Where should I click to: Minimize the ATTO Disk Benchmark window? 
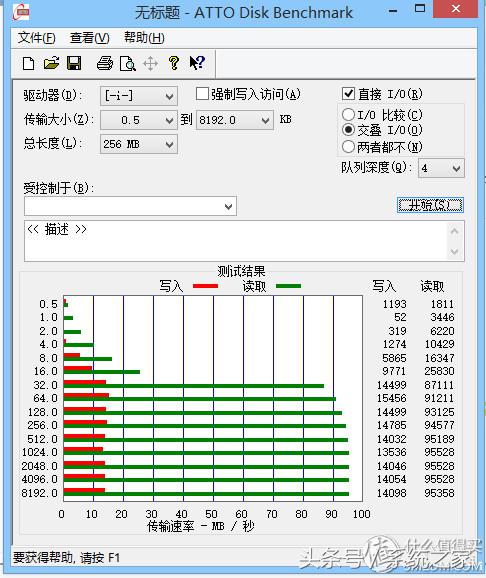pyautogui.click(x=393, y=10)
